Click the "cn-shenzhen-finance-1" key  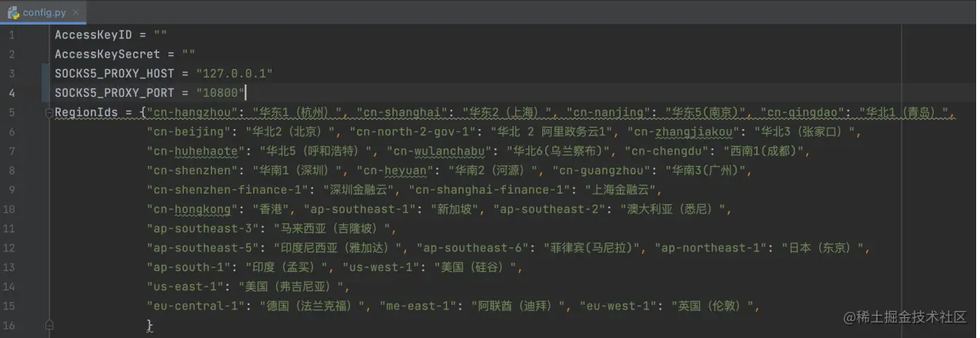(x=226, y=190)
